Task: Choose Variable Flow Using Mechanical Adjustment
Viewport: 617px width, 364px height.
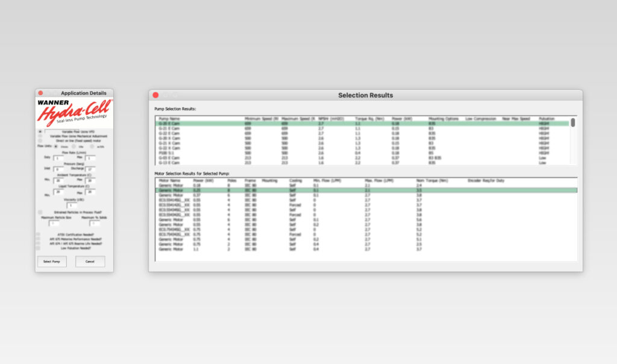Action: click(x=40, y=136)
